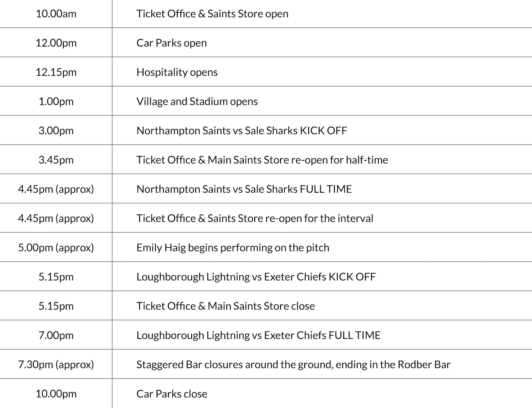Select the 12.15pm time cell
The height and width of the screenshot is (408, 532).
(x=56, y=72)
